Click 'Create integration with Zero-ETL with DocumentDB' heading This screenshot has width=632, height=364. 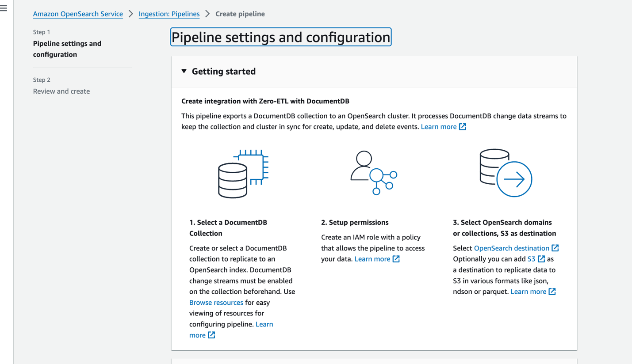pyautogui.click(x=265, y=101)
